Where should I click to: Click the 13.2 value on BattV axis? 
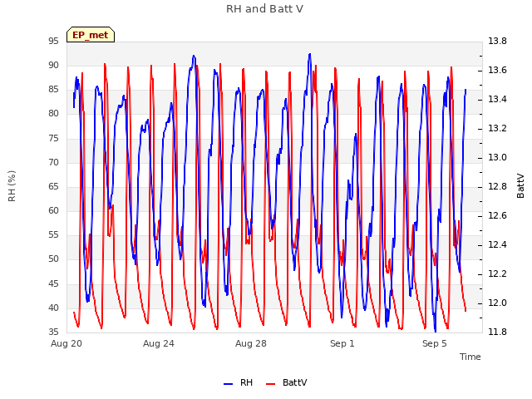[x=497, y=128]
